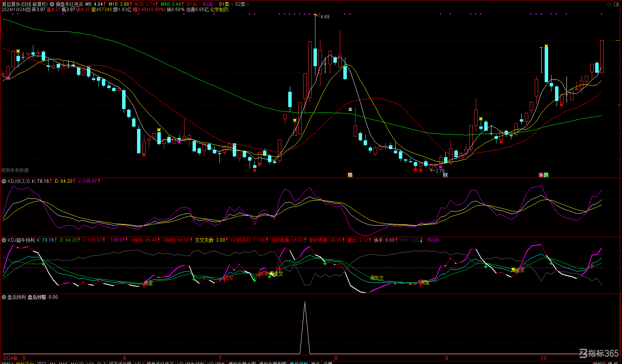Click the K预判: 85.44 value
This screenshot has width=622, height=364.
click(144, 240)
